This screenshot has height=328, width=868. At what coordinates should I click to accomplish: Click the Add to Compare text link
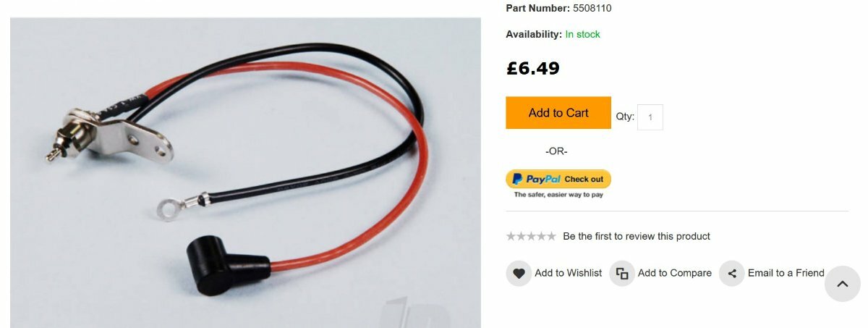point(675,273)
